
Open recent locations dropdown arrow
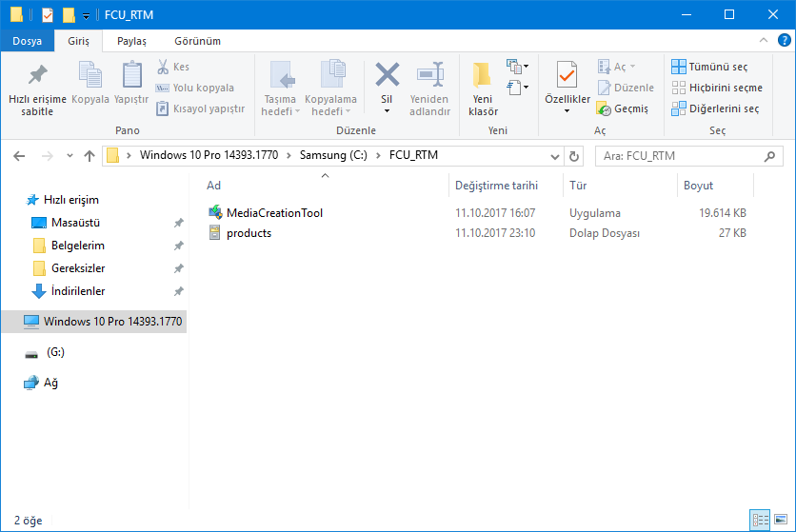coord(70,156)
